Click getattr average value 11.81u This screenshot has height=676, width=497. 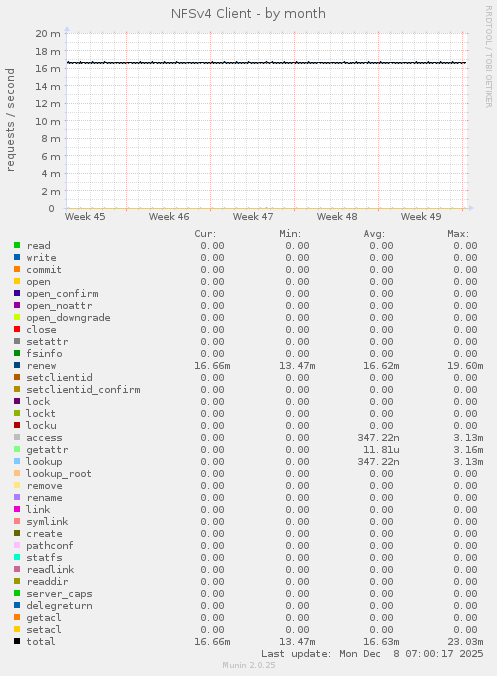tap(381, 450)
